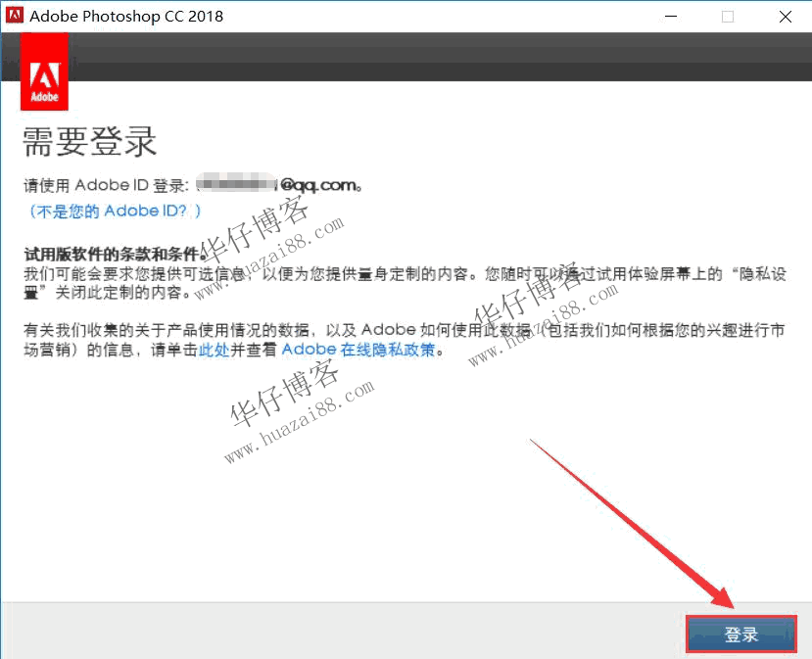Viewport: 812px width, 659px height.
Task: Click the window title Adobe Photoshop CC 2018
Action: [x=126, y=16]
